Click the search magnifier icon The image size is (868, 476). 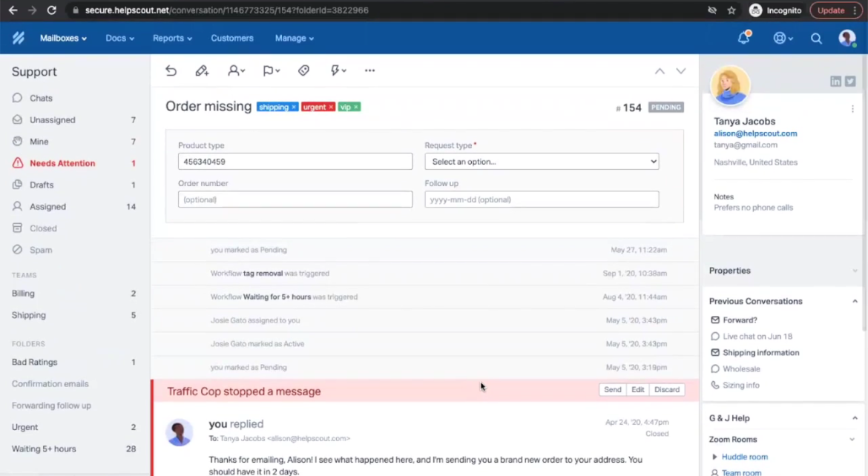pyautogui.click(x=816, y=39)
